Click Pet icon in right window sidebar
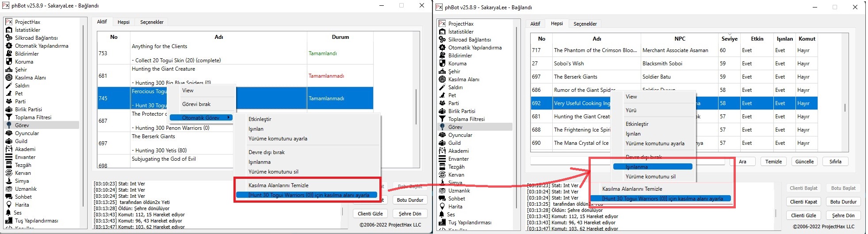 [x=442, y=95]
